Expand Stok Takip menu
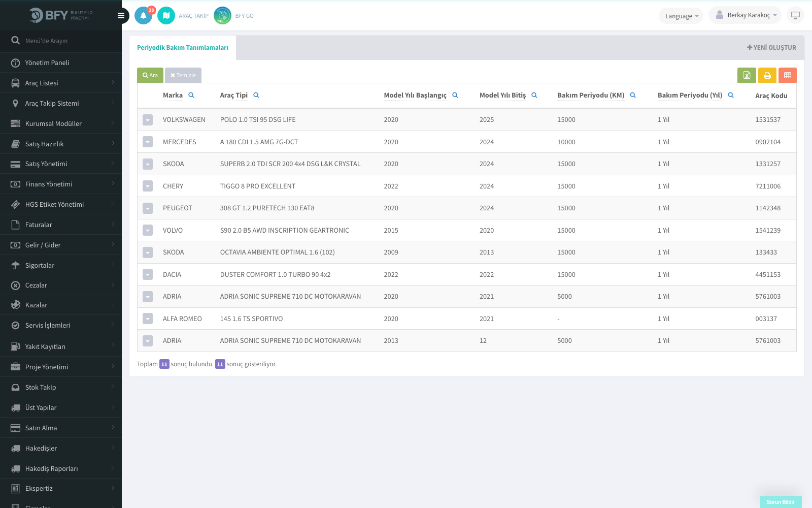812x508 pixels. 61,387
